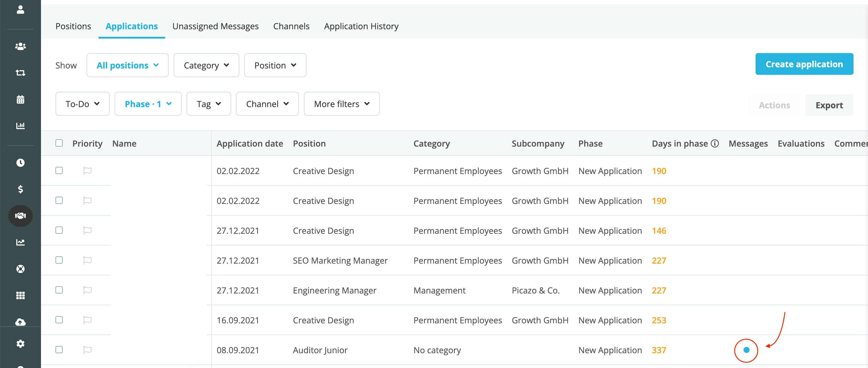Click the Picazo & Co. subcompany cell
The width and height of the screenshot is (868, 368).
[x=536, y=290]
